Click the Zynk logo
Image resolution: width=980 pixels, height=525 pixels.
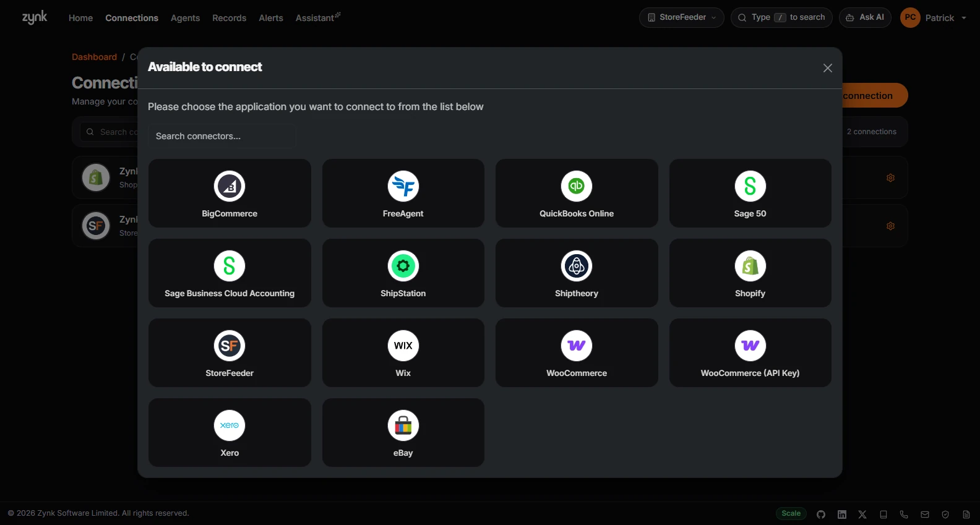[35, 17]
